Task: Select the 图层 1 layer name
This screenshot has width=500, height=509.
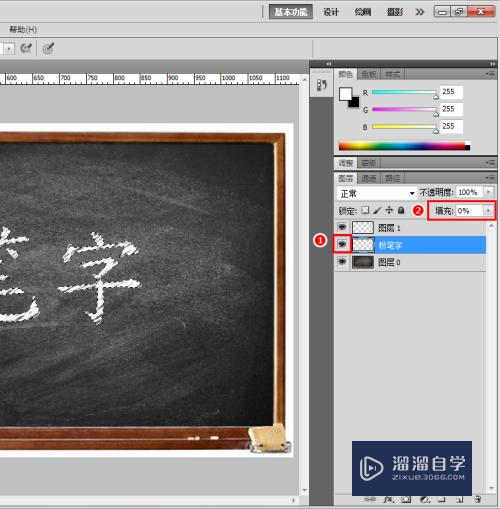Action: tap(389, 228)
